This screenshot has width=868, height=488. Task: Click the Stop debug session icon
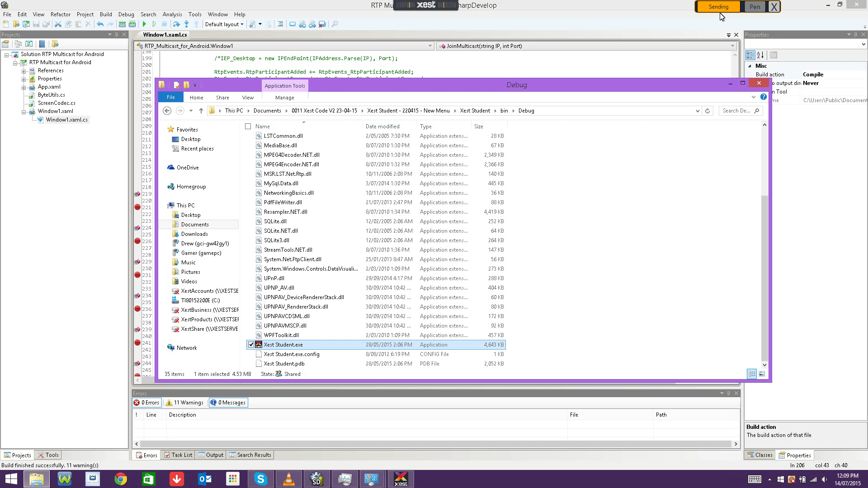point(165,24)
